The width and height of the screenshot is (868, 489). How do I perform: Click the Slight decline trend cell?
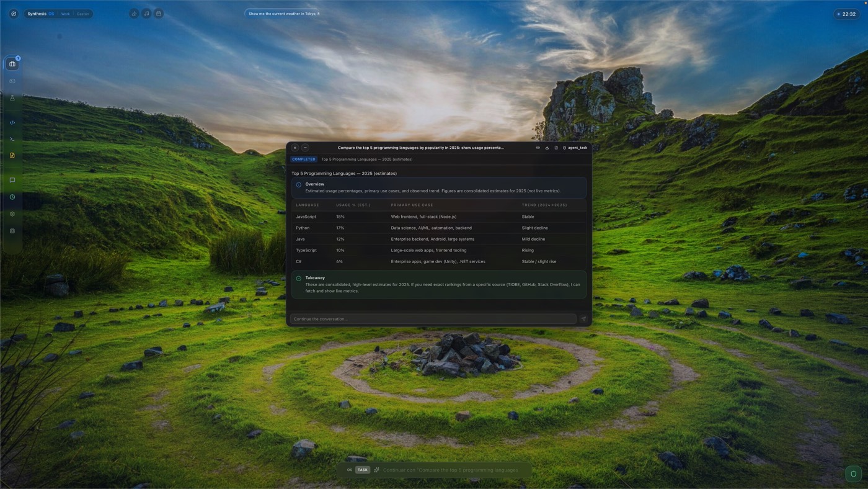pos(535,228)
